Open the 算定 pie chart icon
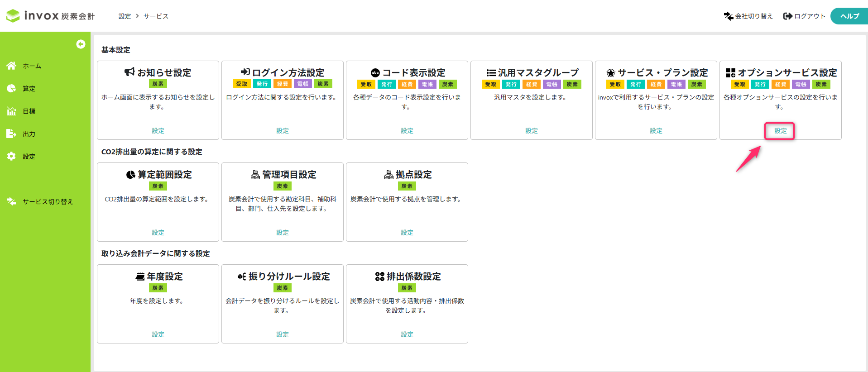868x372 pixels. coord(11,88)
